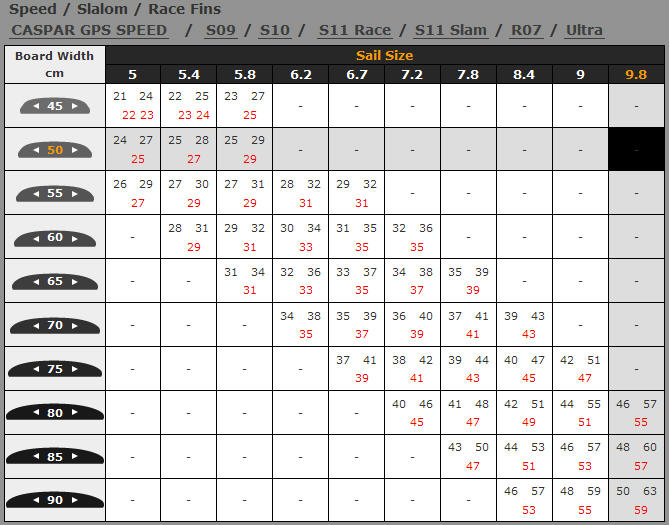
Task: Select sail size 5.4 column header
Action: (189, 74)
